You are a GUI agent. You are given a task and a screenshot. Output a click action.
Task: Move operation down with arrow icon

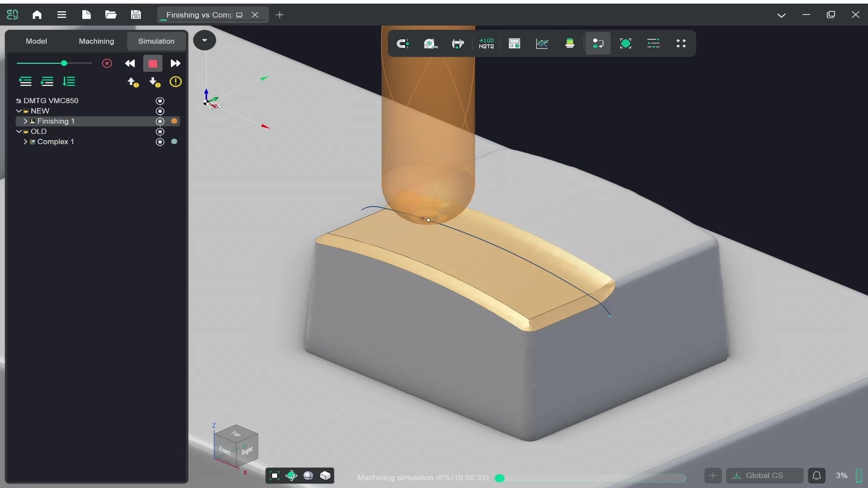click(x=155, y=82)
